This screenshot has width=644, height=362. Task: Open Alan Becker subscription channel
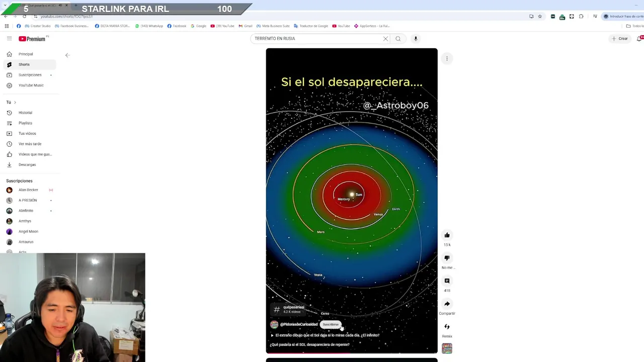(29, 190)
